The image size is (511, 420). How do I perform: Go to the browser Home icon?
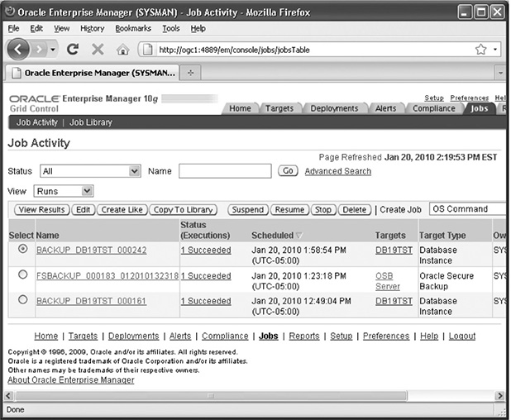tap(123, 50)
